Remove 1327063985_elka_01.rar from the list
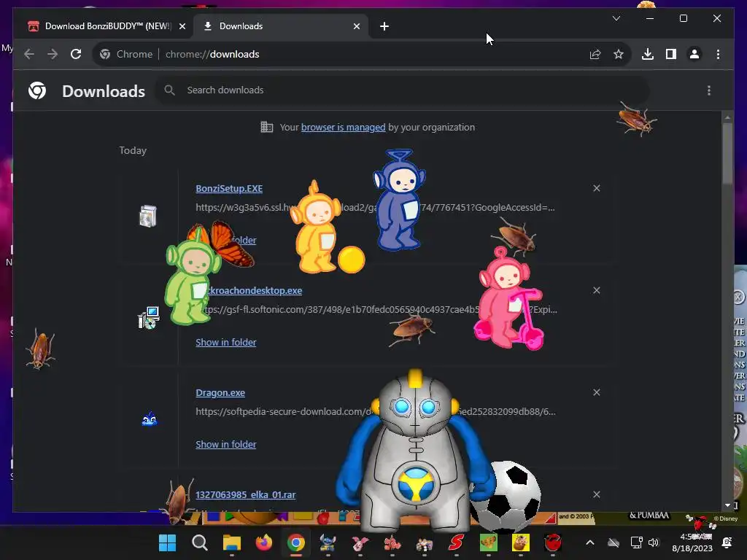 pos(597,494)
